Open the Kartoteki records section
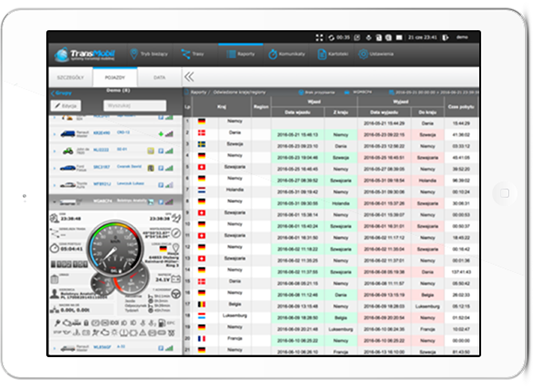The width and height of the screenshot is (539, 386). point(333,54)
